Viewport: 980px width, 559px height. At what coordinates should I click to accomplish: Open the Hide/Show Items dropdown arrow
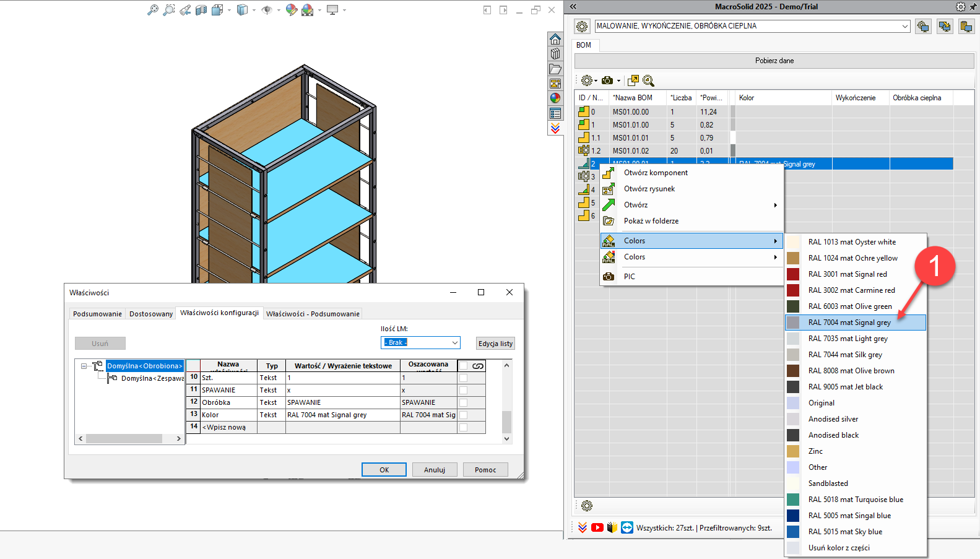tap(279, 10)
